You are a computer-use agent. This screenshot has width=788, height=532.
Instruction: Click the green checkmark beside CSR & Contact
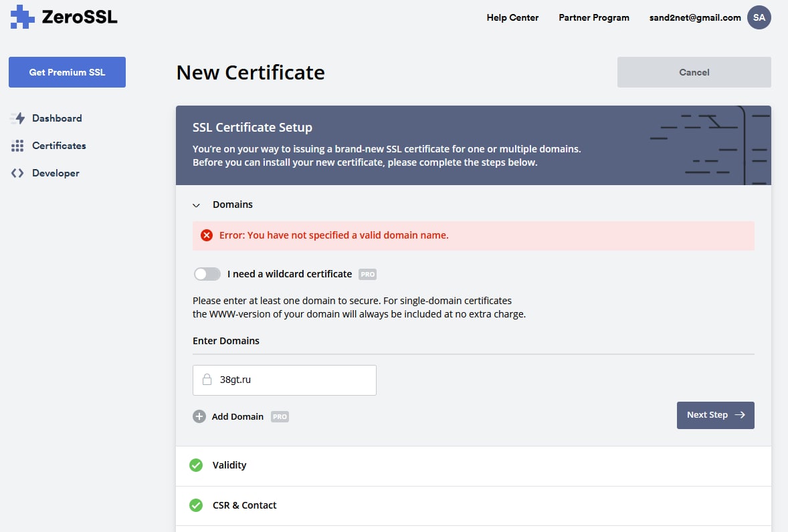(196, 505)
